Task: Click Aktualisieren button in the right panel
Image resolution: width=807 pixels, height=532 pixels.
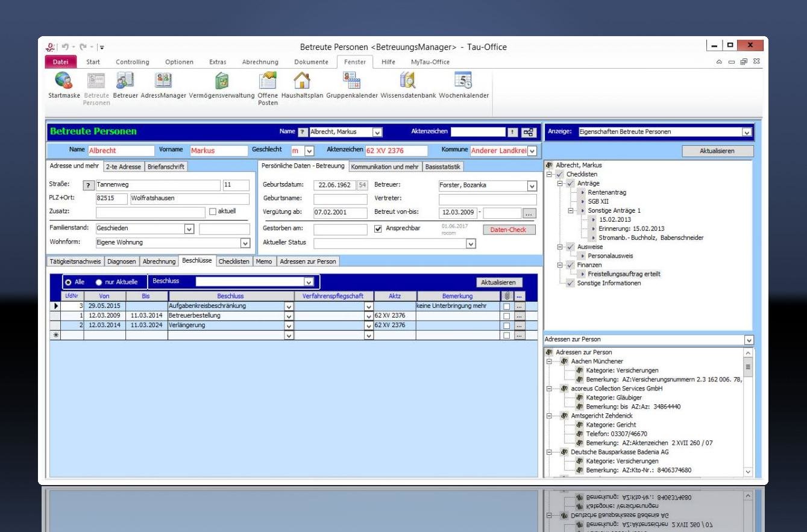Action: pos(717,151)
